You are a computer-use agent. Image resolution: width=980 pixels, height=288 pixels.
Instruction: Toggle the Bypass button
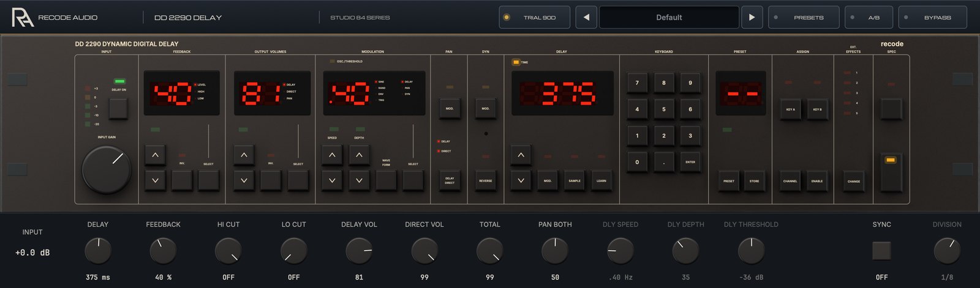click(x=932, y=17)
